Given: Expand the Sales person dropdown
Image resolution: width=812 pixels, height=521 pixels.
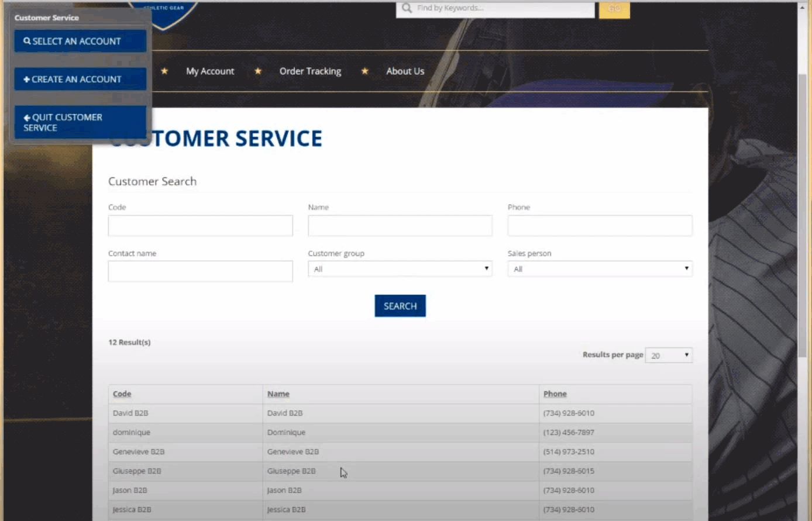Looking at the screenshot, I should [x=600, y=269].
